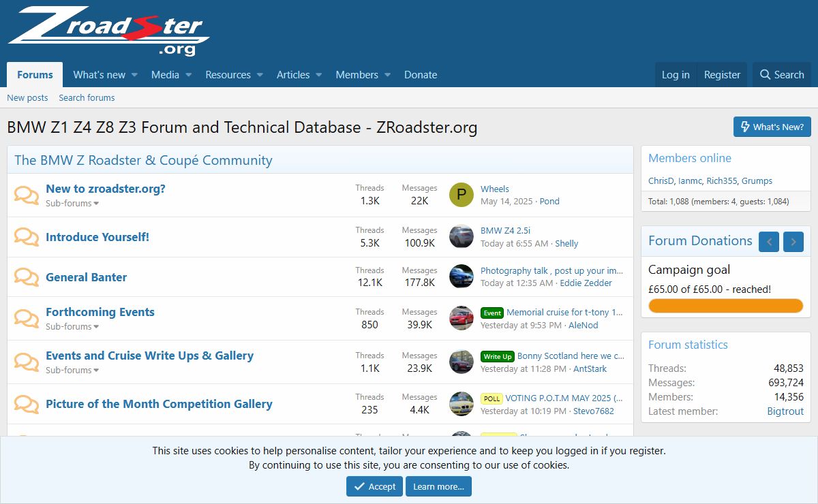Viewport: 818px width, 504px height.
Task: Show previous donation campaign arrow
Action: pyautogui.click(x=769, y=241)
